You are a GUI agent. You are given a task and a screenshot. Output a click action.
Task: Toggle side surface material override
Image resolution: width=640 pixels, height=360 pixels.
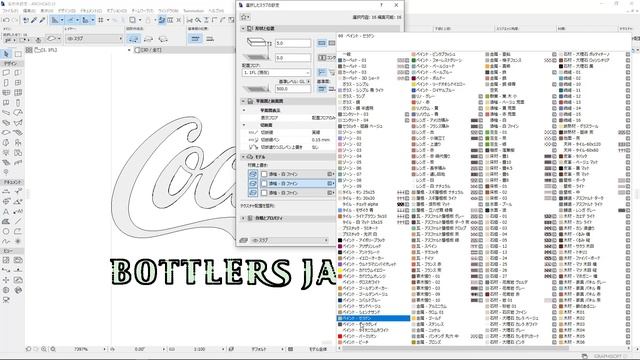click(x=253, y=184)
